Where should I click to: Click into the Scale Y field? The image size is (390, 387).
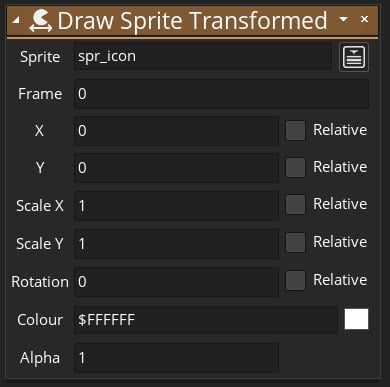coord(176,244)
